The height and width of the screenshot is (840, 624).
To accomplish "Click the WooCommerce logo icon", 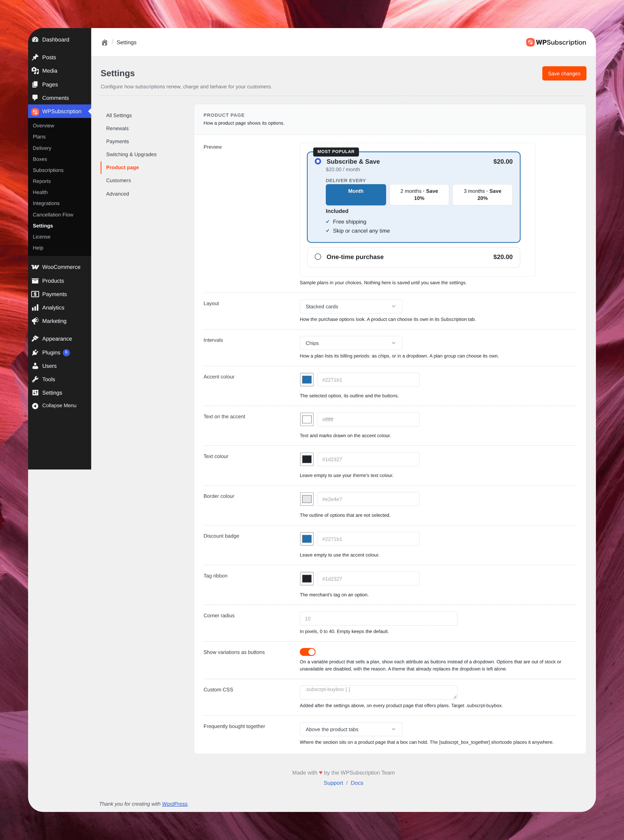I will [35, 267].
